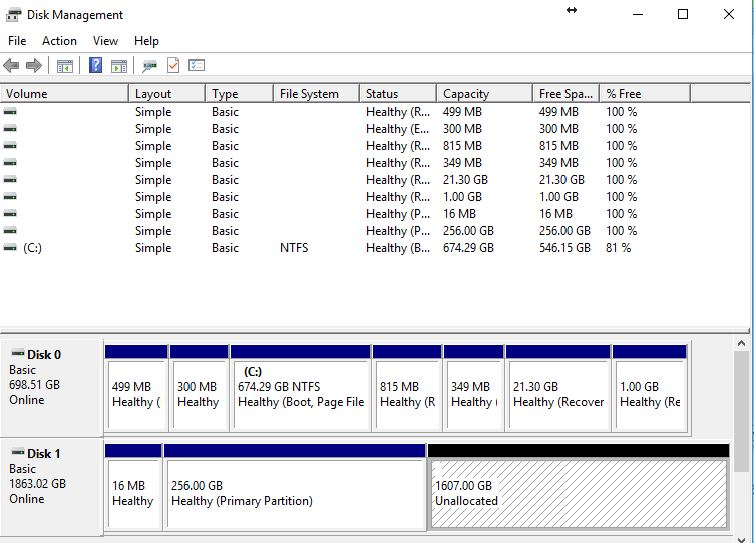This screenshot has height=543, width=754.
Task: Select the 1607.00 GB Unallocated space
Action: [578, 494]
